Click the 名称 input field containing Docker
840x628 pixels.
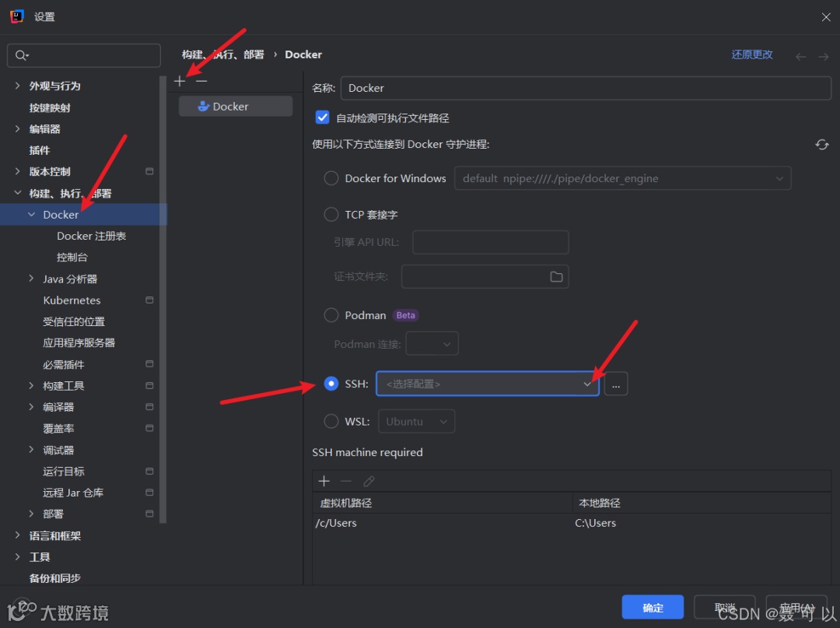(586, 88)
